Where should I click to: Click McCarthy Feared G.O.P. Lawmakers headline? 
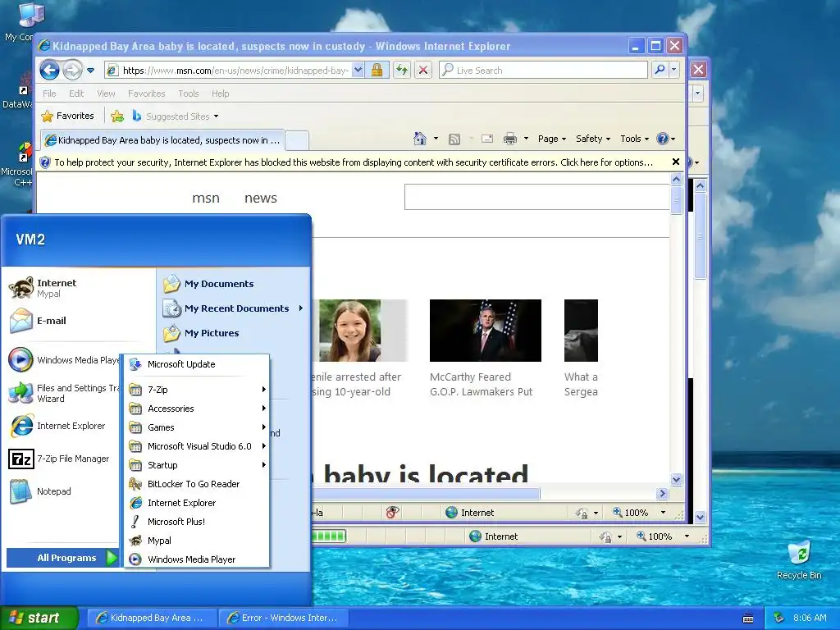click(x=481, y=384)
